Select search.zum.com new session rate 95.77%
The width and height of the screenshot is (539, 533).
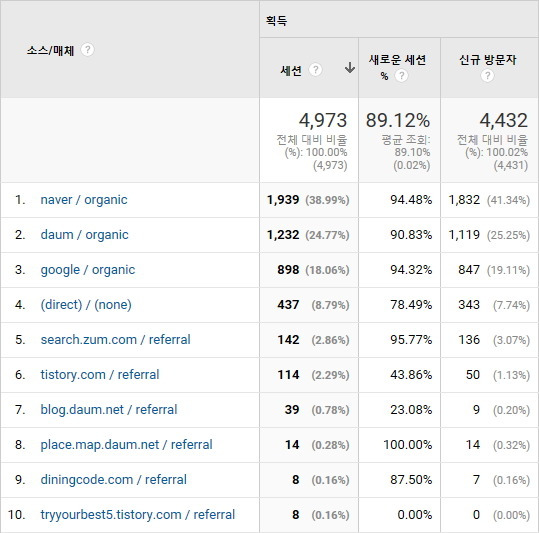pos(411,340)
